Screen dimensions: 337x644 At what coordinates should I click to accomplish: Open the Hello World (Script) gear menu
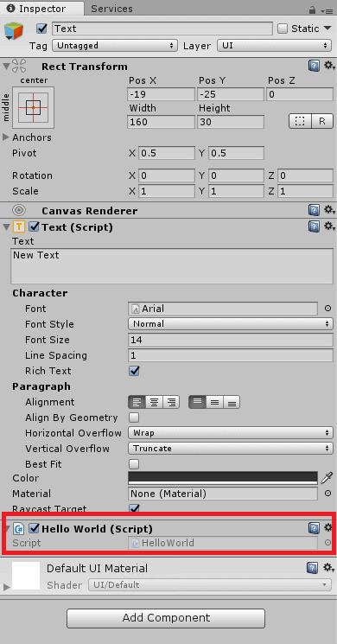(328, 528)
